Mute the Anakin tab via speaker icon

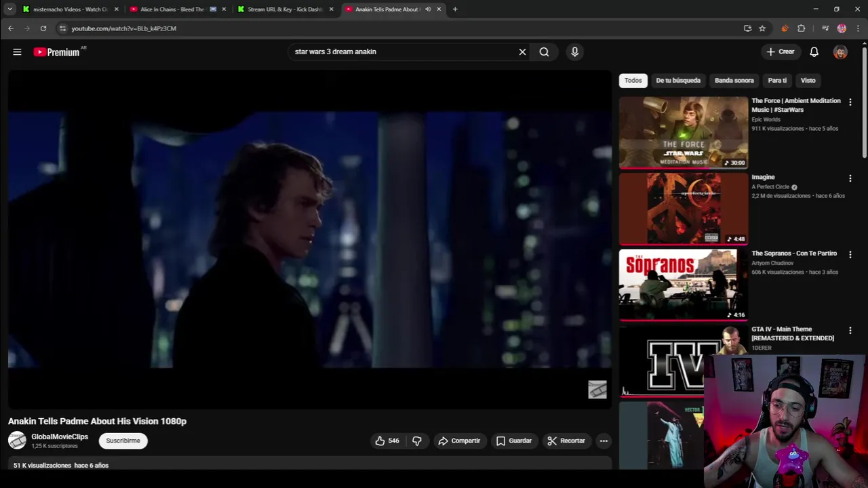click(x=428, y=9)
